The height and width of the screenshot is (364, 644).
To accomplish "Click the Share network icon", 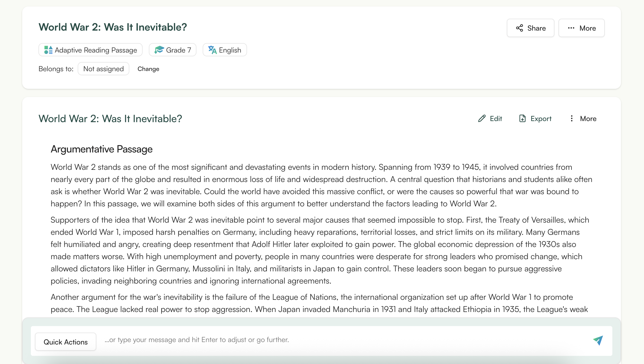I will pos(519,28).
